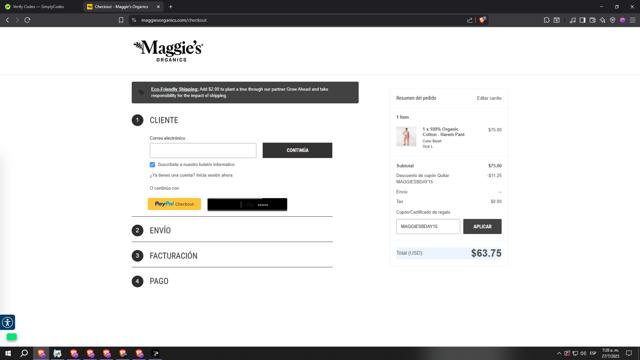This screenshot has height=360, width=640.
Task: Click the green chat bubble widget
Action: [x=11, y=337]
